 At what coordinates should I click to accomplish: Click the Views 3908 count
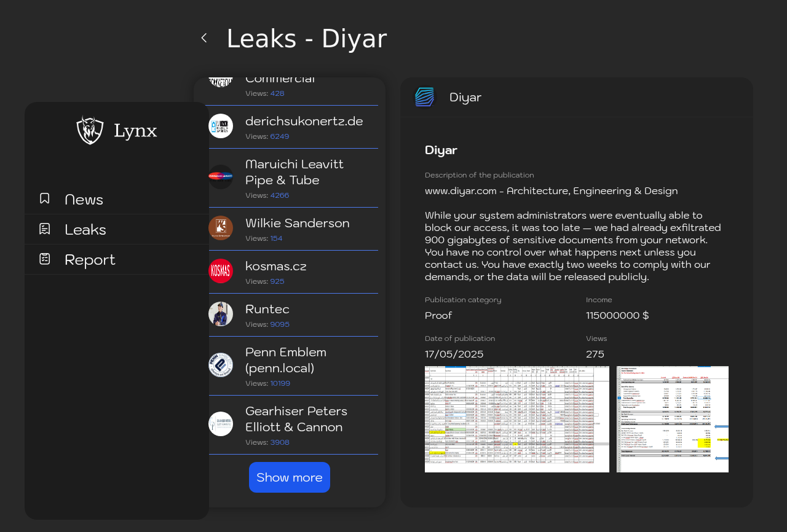pos(280,442)
